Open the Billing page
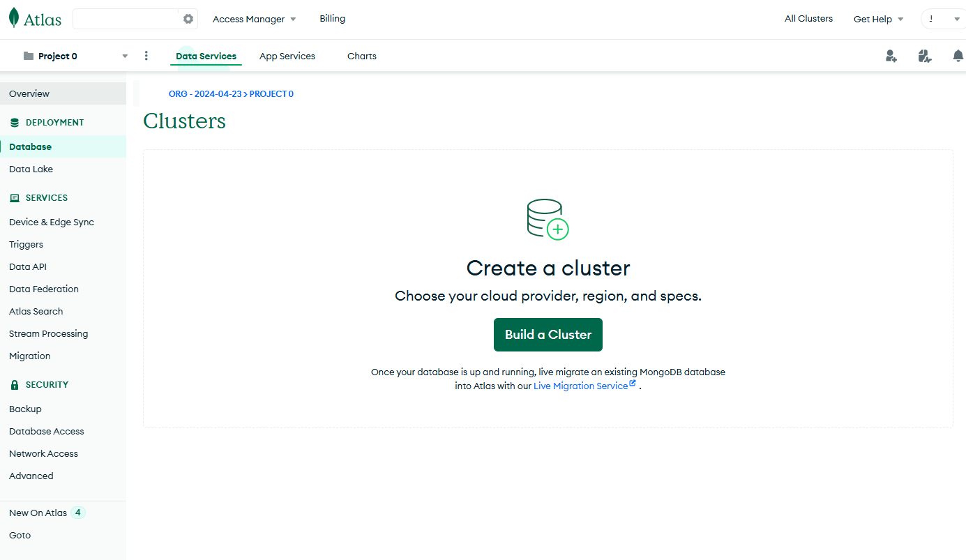 333,19
